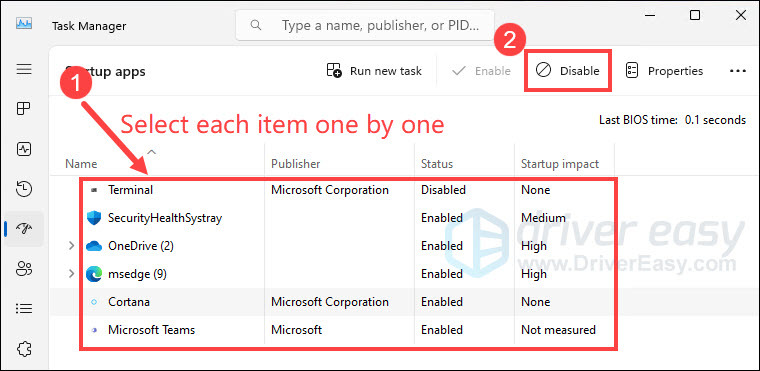
Task: Expand the msedge (9) group
Action: coord(71,274)
